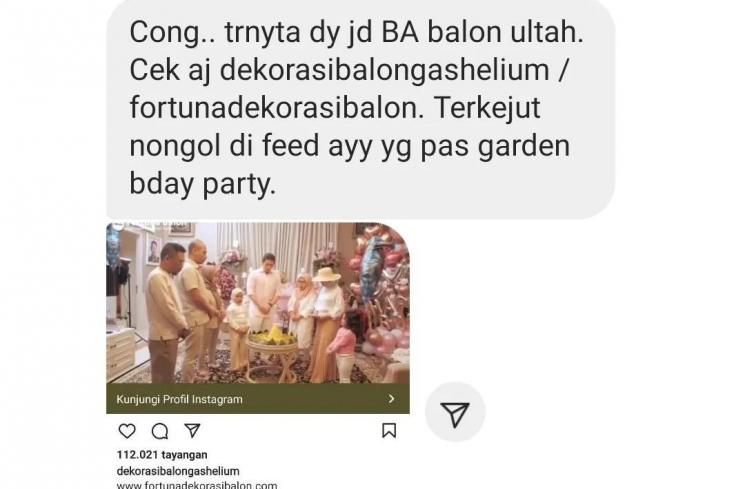The height and width of the screenshot is (489, 745).
Task: Click the round forward button beside the post
Action: (x=455, y=412)
